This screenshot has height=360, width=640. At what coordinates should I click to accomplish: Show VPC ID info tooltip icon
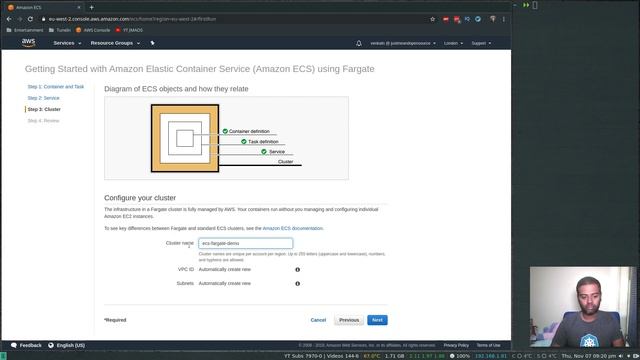(x=298, y=269)
